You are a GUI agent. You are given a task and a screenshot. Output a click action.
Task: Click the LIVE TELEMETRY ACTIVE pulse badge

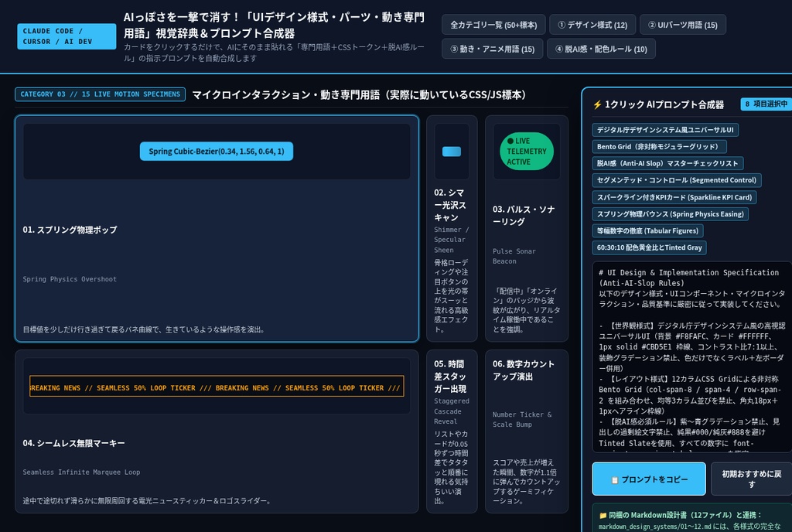(x=526, y=152)
